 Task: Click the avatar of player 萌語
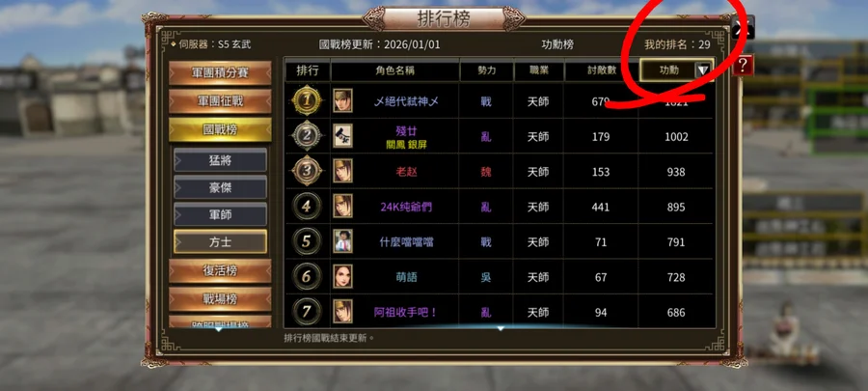(x=342, y=276)
